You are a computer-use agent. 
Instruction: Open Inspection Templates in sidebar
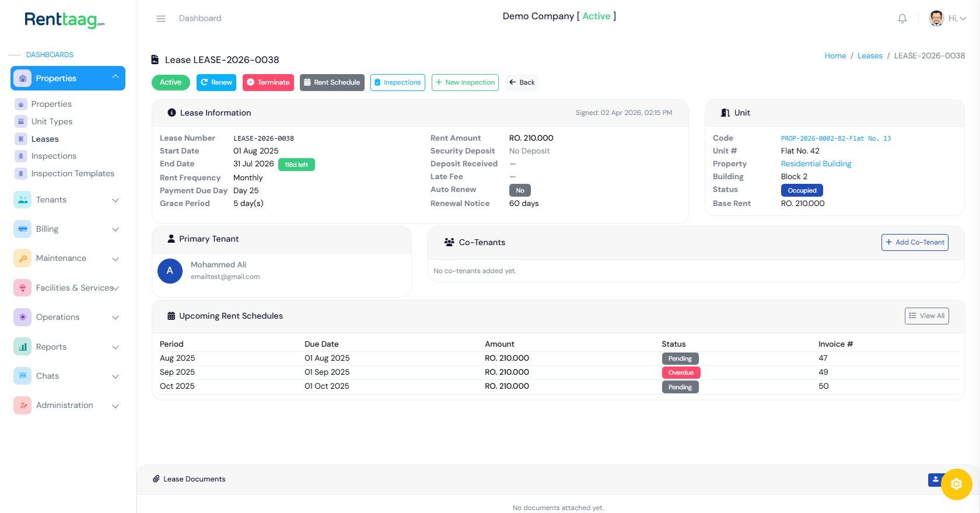(72, 173)
